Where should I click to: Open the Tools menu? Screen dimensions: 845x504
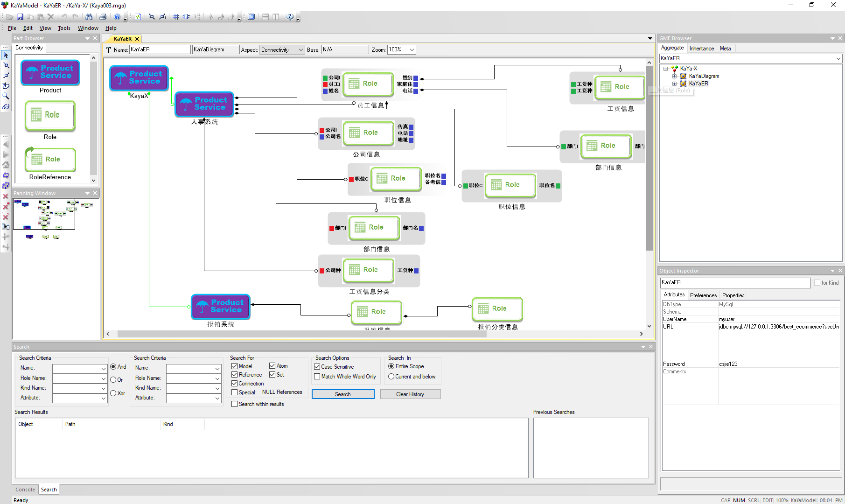click(x=64, y=28)
